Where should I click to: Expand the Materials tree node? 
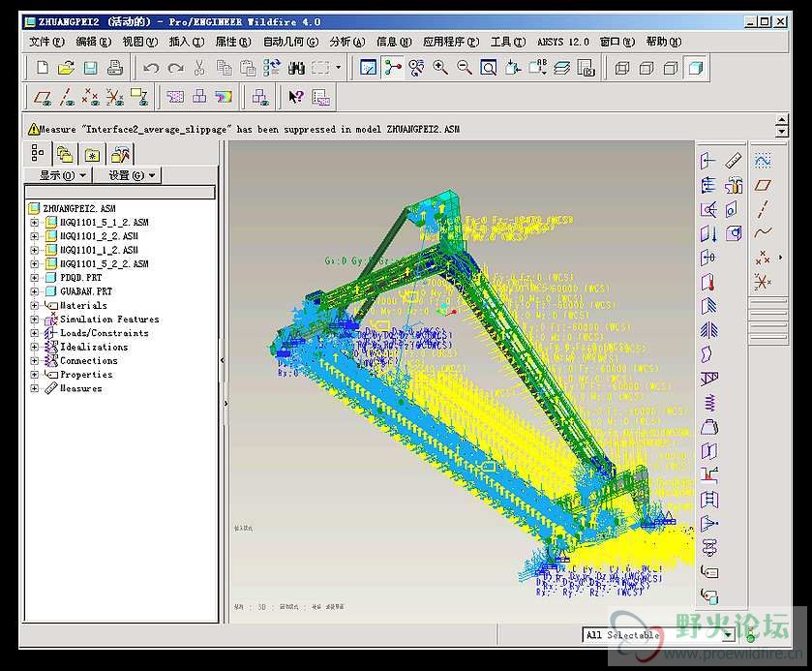point(34,305)
